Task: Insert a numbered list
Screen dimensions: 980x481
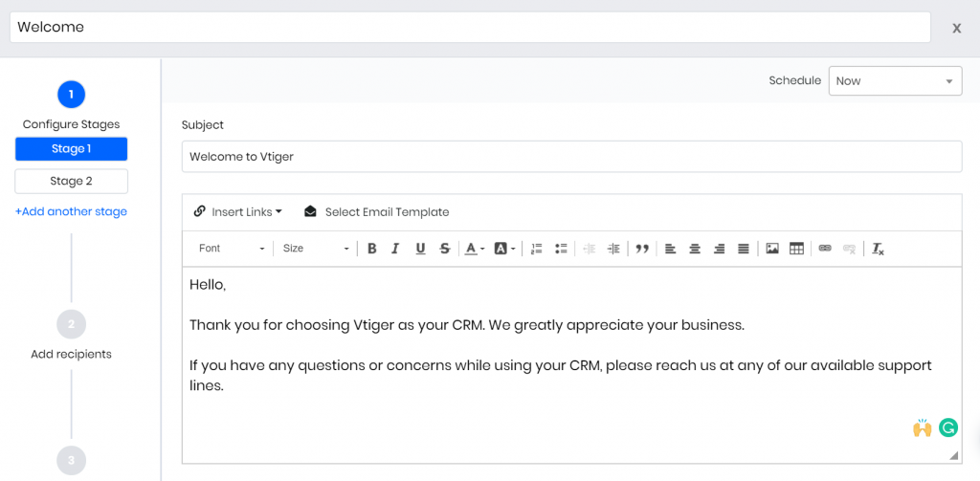Action: click(x=536, y=249)
